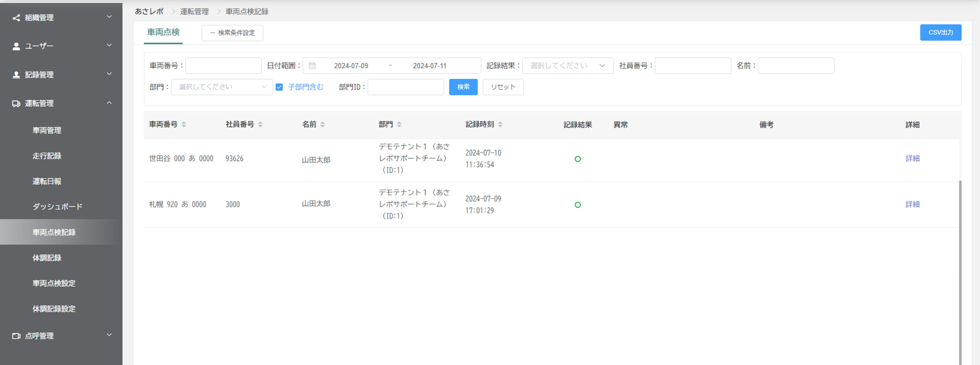The width and height of the screenshot is (980, 365).
Task: Click the 点呼管理 camera icon
Action: (16, 336)
